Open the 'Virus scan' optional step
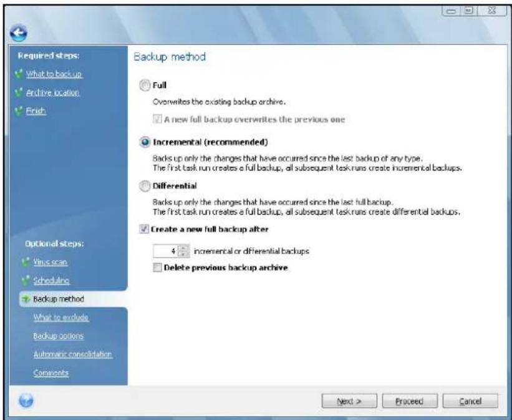This screenshot has width=512, height=420. [x=51, y=262]
